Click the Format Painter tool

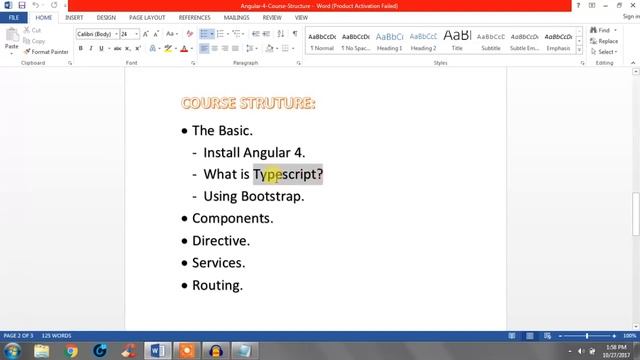coord(46,52)
